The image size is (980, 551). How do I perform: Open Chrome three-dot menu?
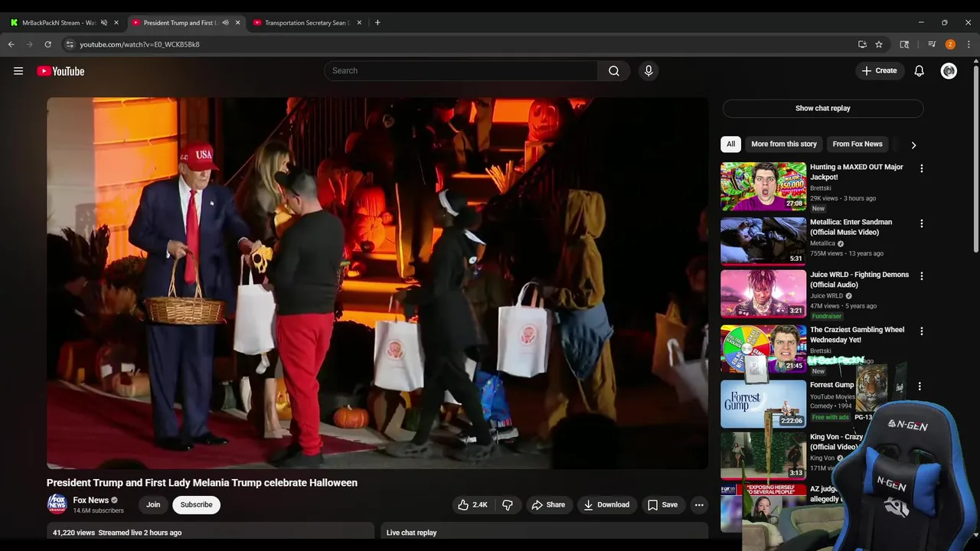click(969, 44)
